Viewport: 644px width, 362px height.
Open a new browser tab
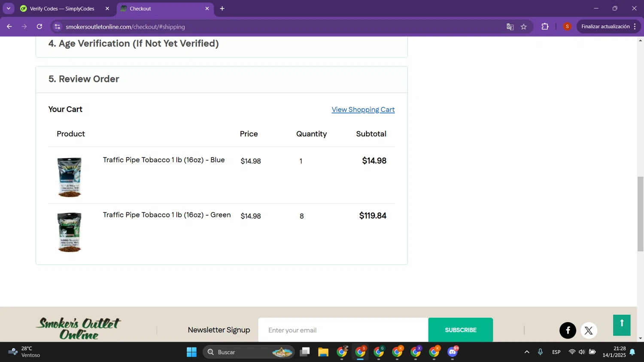(x=222, y=9)
